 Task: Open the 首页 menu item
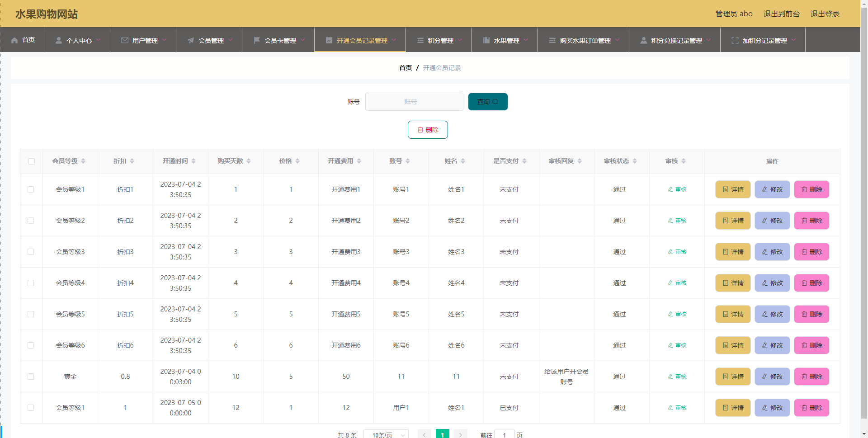tap(22, 40)
